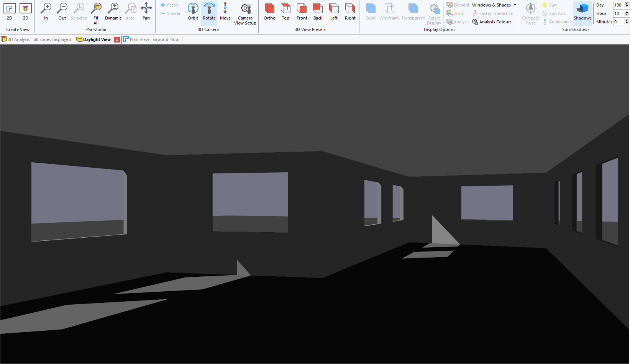Screen dimensions: 630x364
Task: Click the Day value field
Action: pyautogui.click(x=618, y=5)
